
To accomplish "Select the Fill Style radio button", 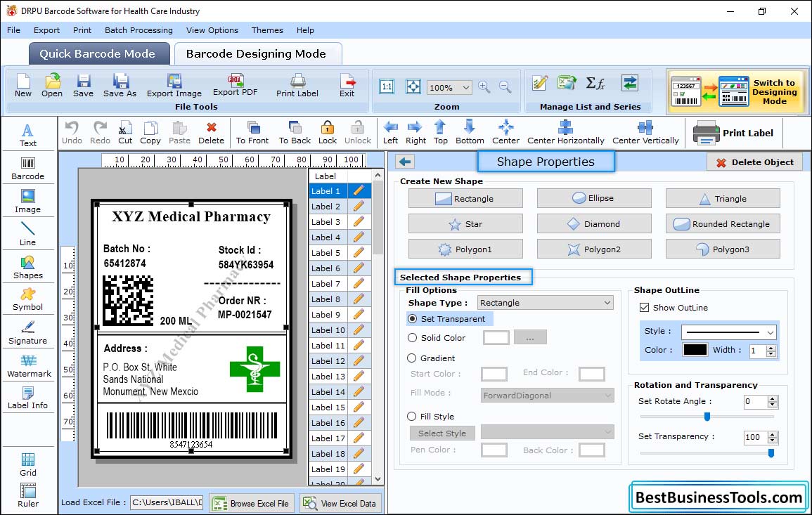I will pos(412,416).
